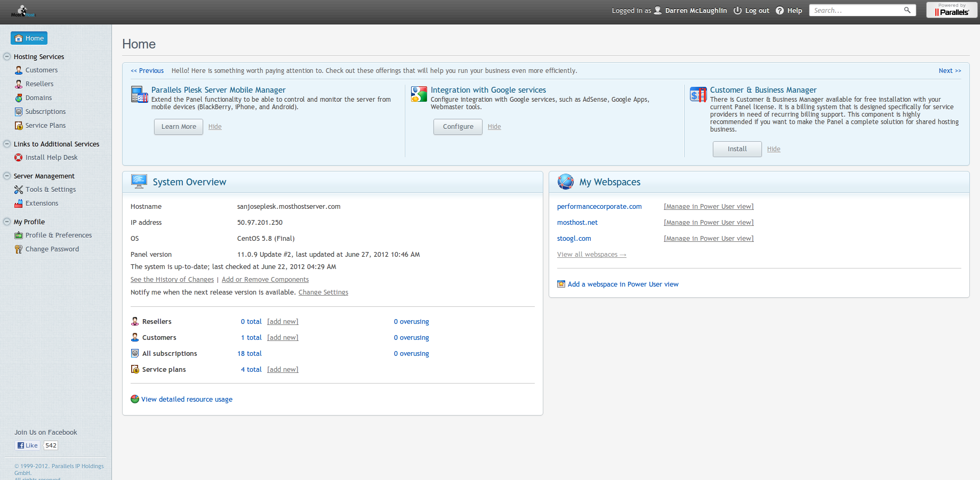Open the Home tab in sidebar

(x=29, y=38)
